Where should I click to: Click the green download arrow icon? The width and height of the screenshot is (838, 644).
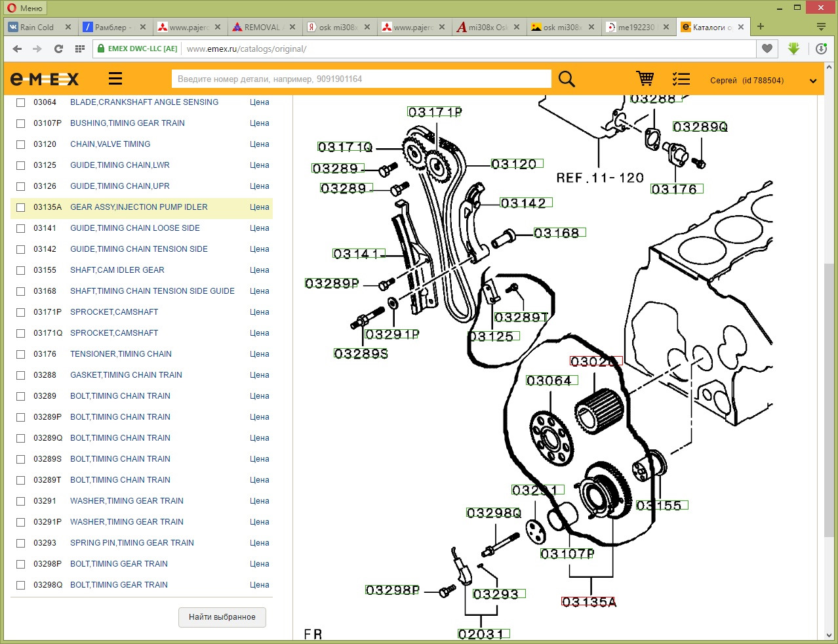[793, 49]
